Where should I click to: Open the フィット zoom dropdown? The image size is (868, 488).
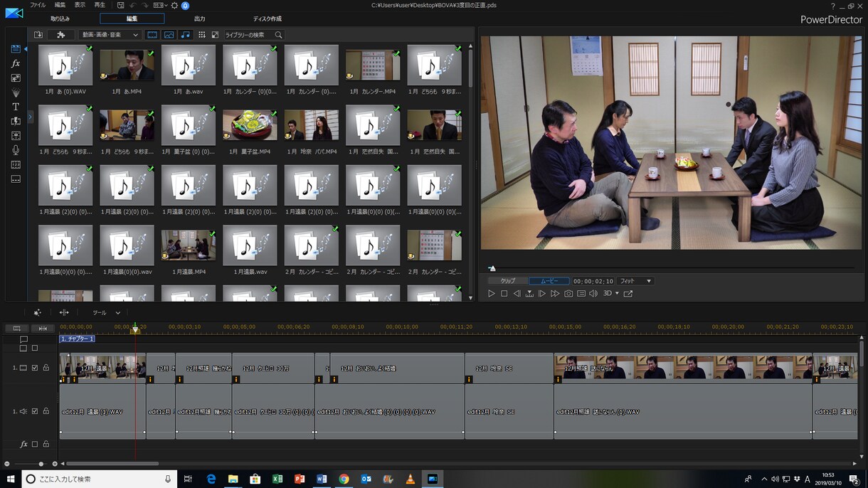[x=635, y=281]
